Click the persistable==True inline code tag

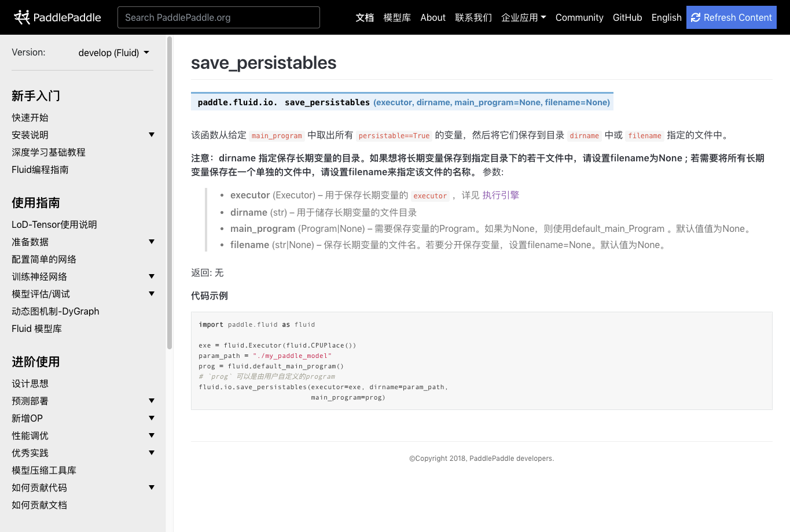(394, 135)
